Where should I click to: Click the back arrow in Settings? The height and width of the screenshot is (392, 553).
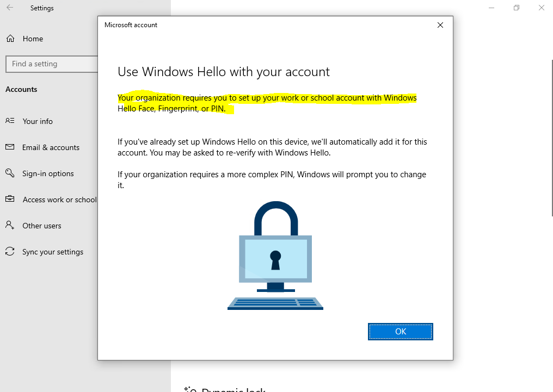coord(10,8)
